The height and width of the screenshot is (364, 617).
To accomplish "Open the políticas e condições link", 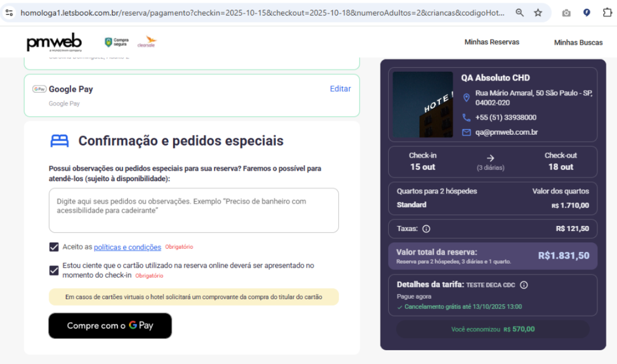I will pos(127,247).
